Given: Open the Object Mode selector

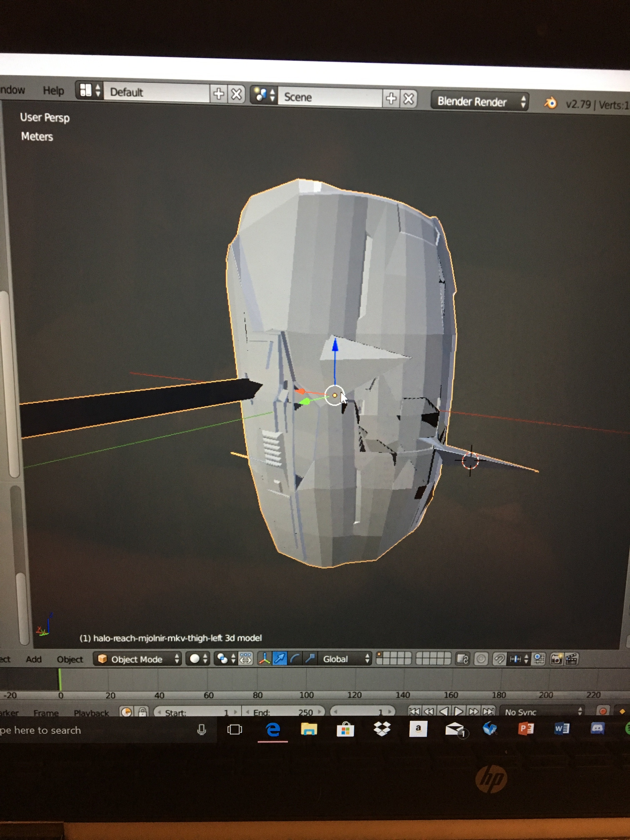Looking at the screenshot, I should click(137, 659).
